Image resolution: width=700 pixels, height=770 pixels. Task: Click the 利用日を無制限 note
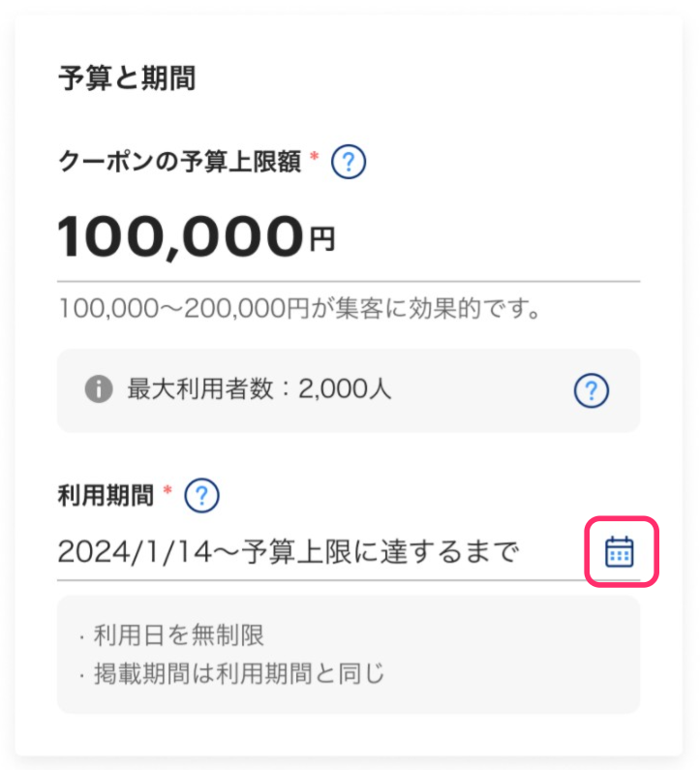pyautogui.click(x=178, y=635)
